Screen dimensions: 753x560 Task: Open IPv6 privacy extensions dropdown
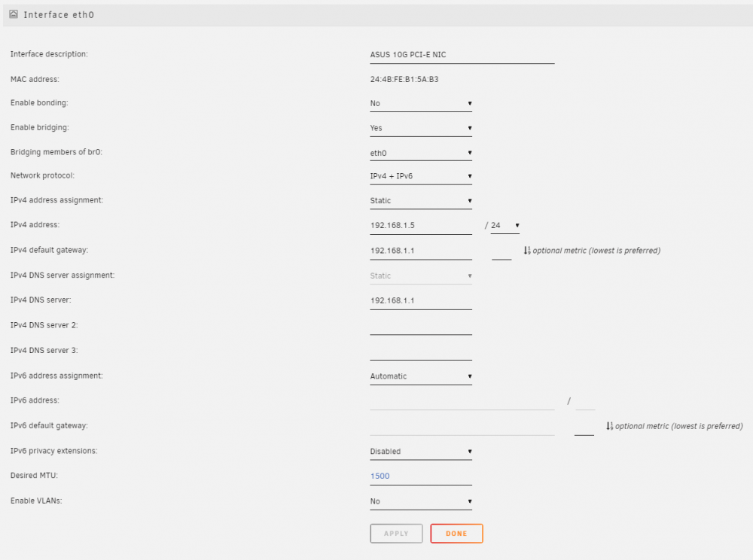click(421, 452)
